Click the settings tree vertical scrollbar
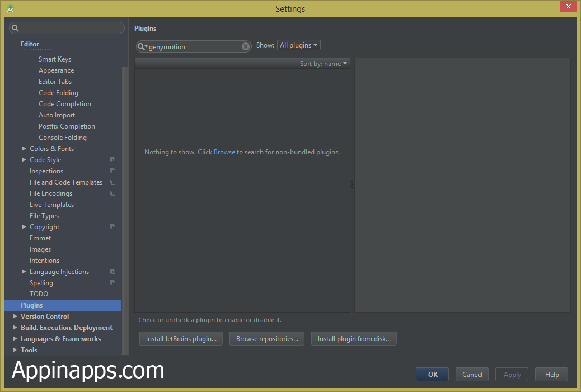581x392 pixels. point(125,210)
